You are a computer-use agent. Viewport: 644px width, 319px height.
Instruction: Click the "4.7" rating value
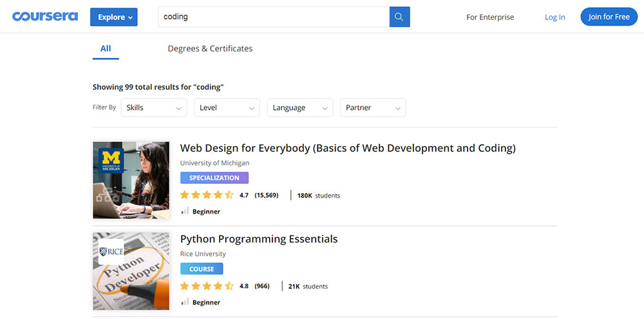[244, 195]
